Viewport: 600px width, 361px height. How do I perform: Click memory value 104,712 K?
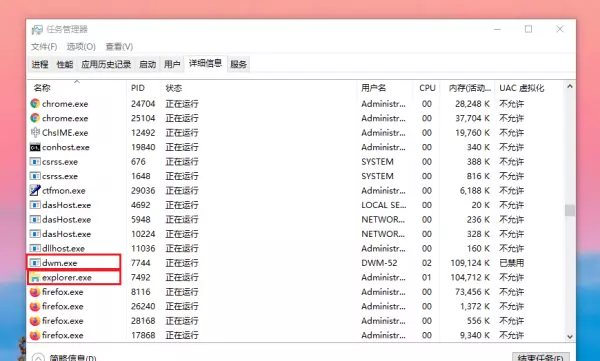pos(470,278)
